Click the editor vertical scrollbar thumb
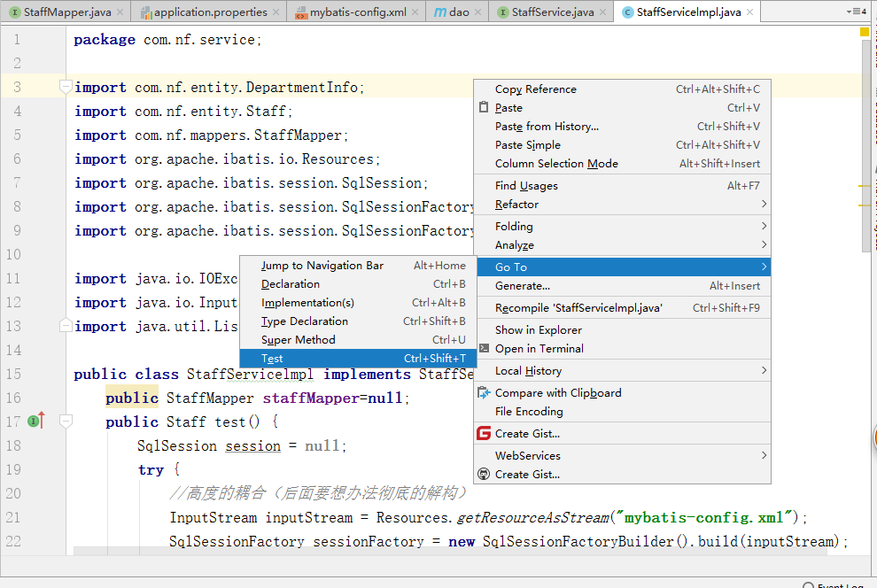The image size is (877, 588). click(866, 145)
